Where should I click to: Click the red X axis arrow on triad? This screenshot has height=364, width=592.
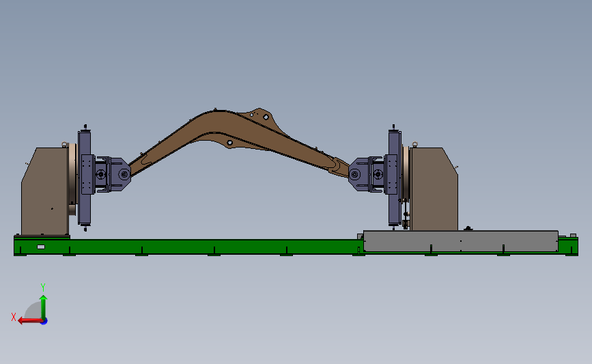[29, 320]
